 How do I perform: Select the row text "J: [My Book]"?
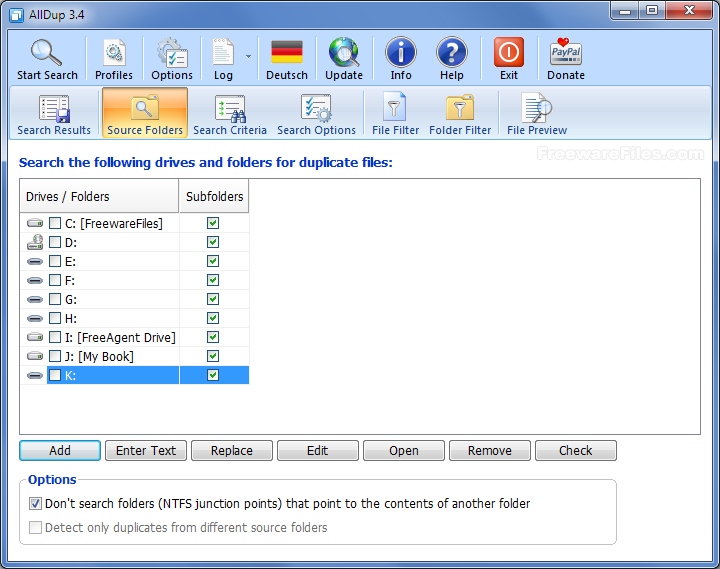tap(99, 356)
